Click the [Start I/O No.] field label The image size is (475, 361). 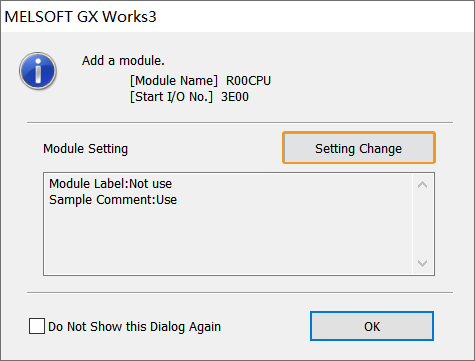[x=171, y=97]
